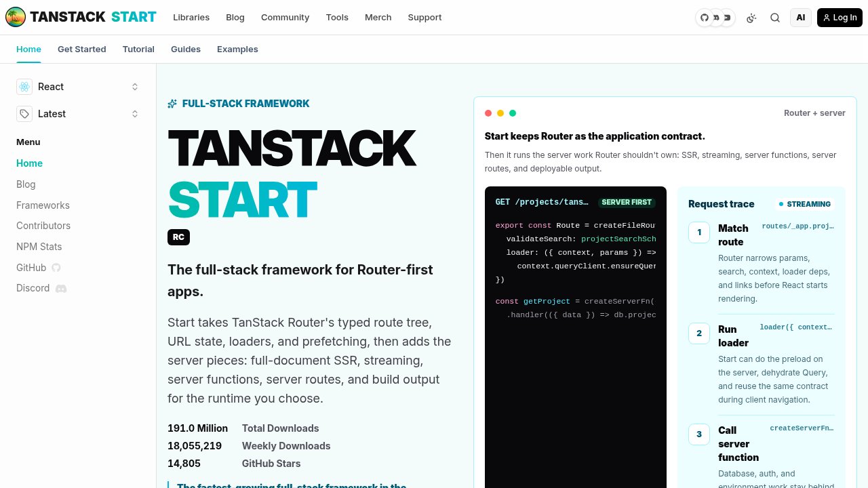Click the 'Weekly Downloads' stat label
The width and height of the screenshot is (868, 488).
coord(286,446)
